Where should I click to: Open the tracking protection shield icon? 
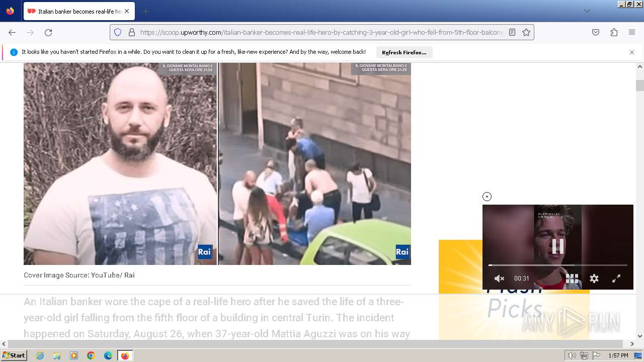118,32
